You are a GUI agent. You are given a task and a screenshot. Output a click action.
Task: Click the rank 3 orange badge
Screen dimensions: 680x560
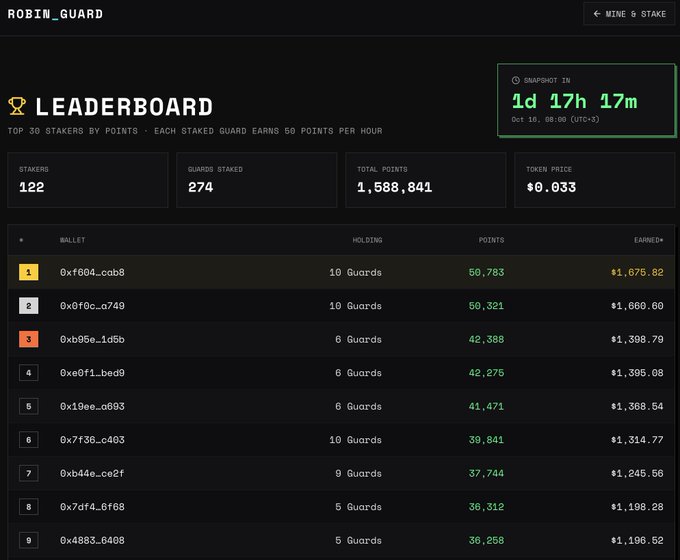29,339
